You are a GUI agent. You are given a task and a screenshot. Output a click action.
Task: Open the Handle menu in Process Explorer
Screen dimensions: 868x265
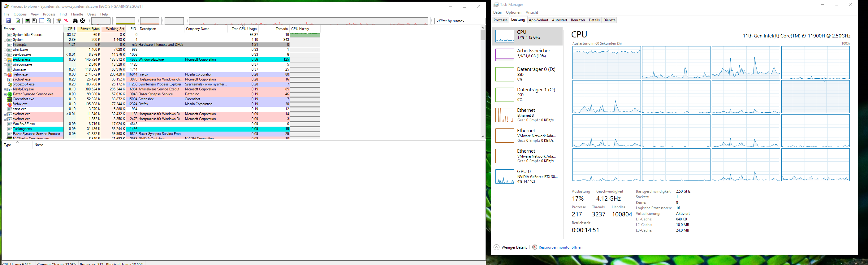(x=77, y=14)
